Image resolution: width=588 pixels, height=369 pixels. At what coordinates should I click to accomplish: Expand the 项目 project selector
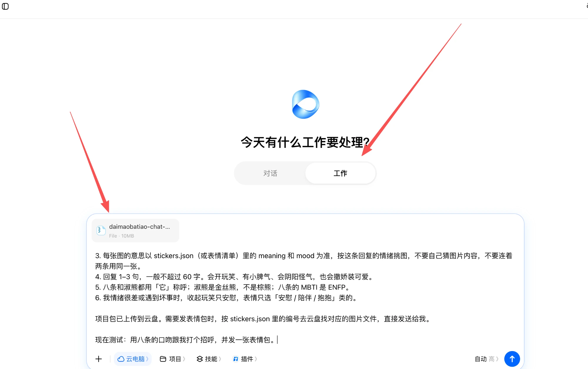point(172,359)
